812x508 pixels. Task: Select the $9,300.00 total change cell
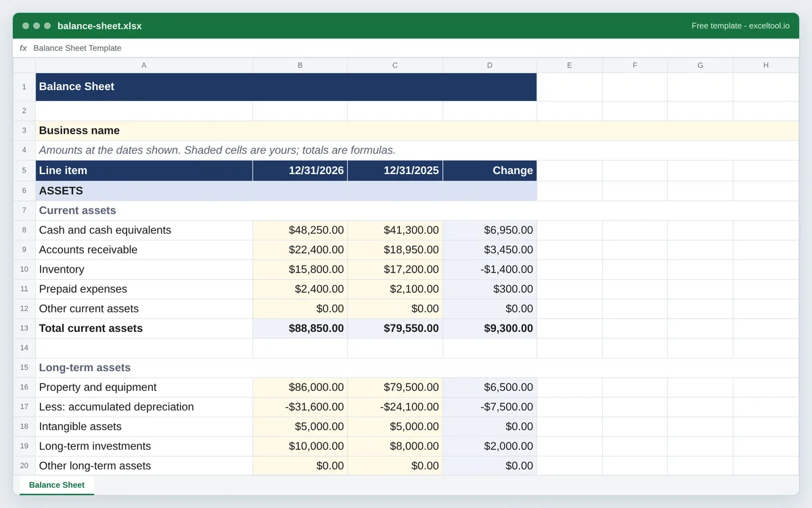point(490,329)
